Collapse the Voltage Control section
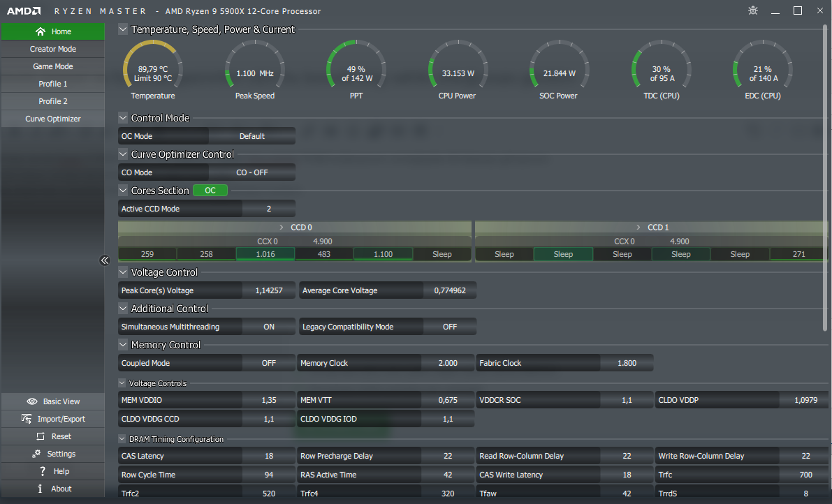 (x=122, y=272)
